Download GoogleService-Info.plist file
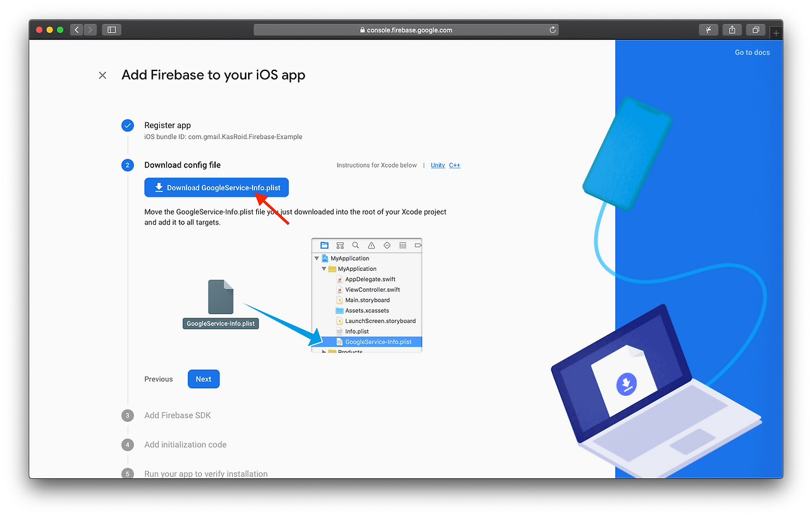The height and width of the screenshot is (517, 812). coord(216,188)
